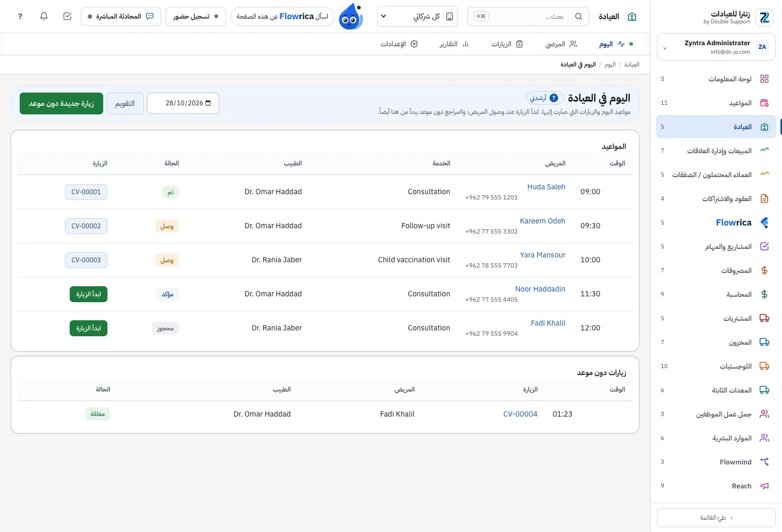
Task: Click in the search input field
Action: [x=528, y=16]
